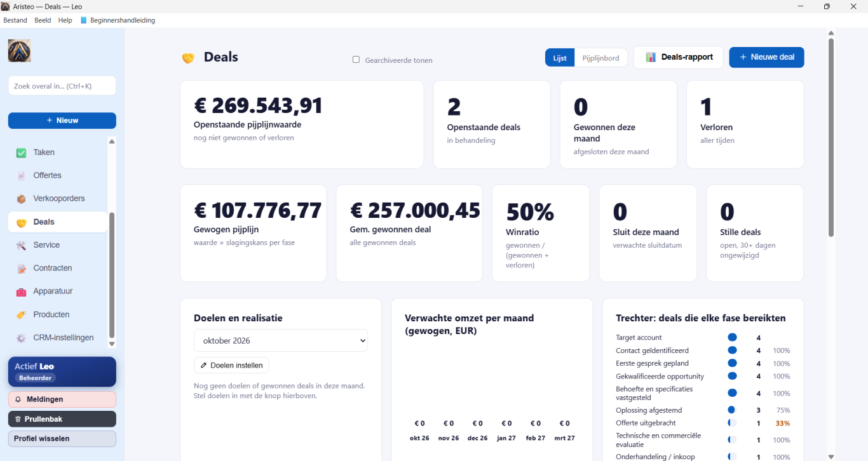Click the sidebar navigation scrollbar thumb
Screen dimensions: 868x461
[x=112, y=274]
